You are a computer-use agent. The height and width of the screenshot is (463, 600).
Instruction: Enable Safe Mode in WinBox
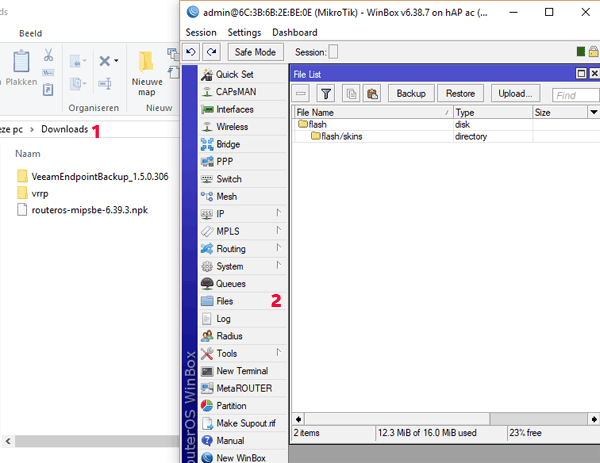[255, 52]
